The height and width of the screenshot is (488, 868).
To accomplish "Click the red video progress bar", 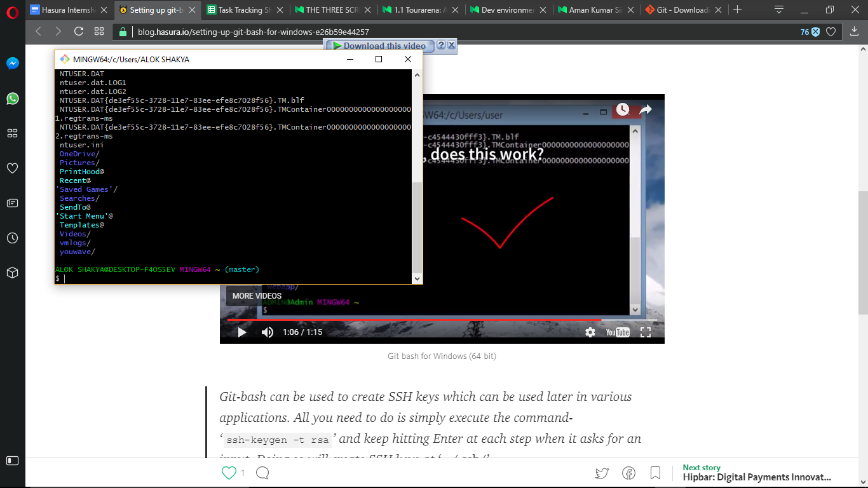I will [413, 320].
